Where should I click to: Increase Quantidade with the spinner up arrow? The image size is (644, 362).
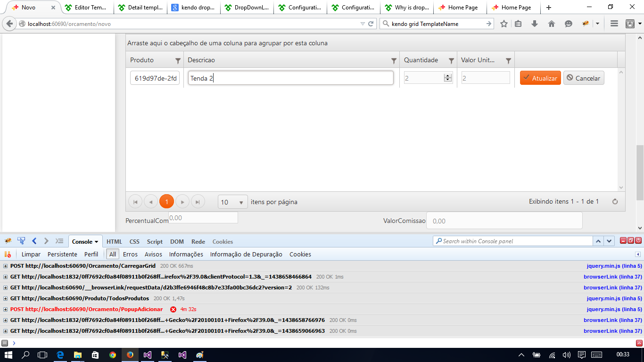click(448, 75)
